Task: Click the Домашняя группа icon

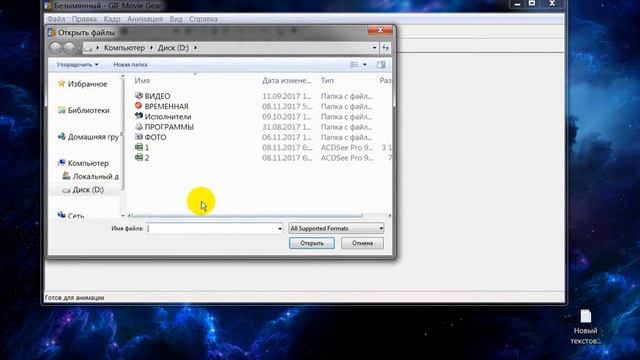Action: point(62,136)
